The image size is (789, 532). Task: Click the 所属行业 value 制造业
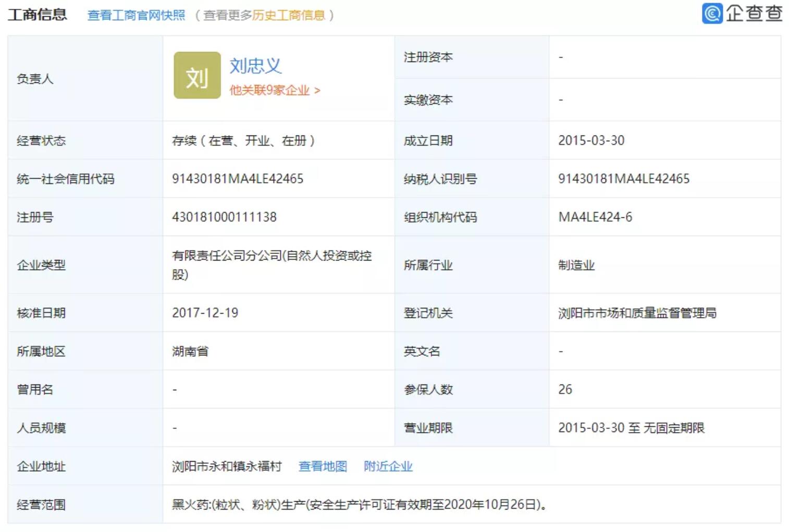(x=576, y=265)
